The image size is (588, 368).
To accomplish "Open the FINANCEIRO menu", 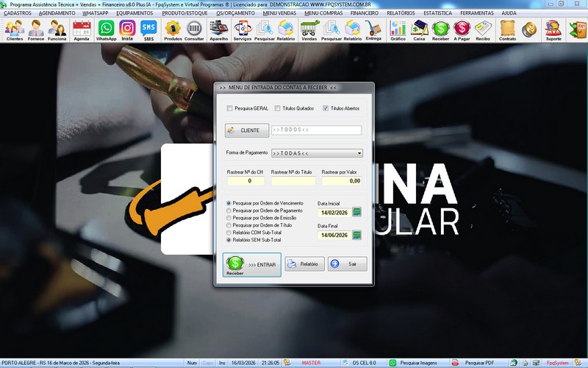I will tap(365, 13).
